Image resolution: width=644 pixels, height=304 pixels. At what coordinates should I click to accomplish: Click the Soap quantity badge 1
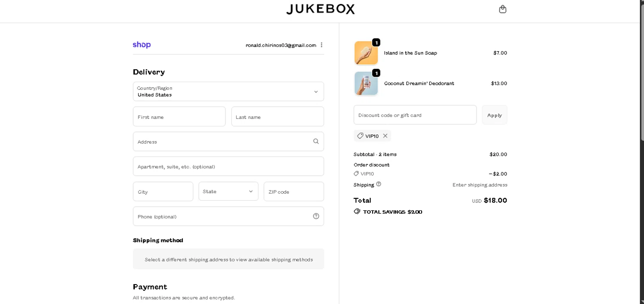(376, 43)
